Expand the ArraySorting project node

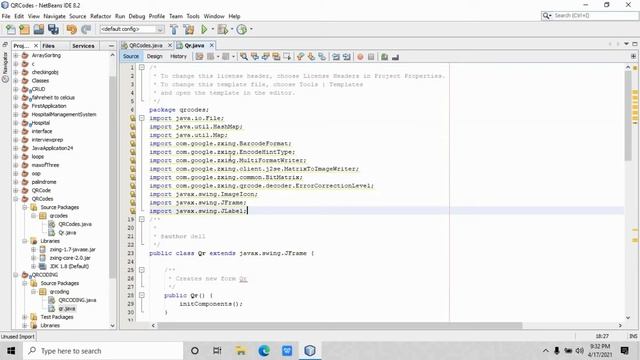(16, 55)
